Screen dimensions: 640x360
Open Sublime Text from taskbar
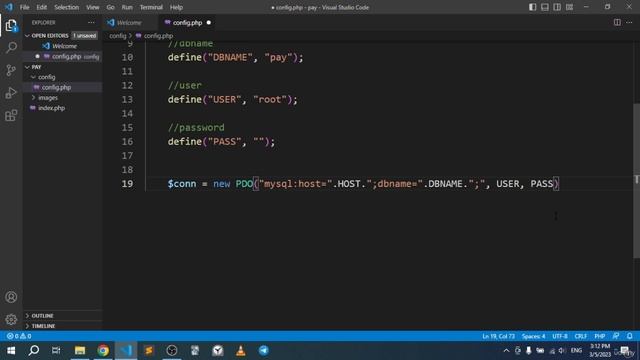(149, 350)
